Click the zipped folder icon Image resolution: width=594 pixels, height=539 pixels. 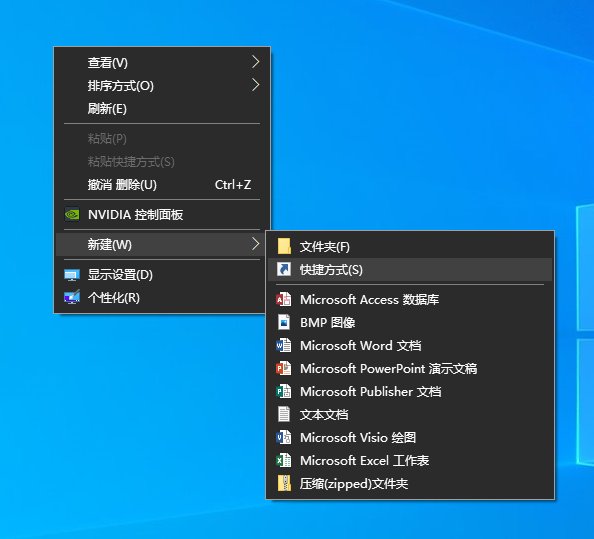coord(284,484)
